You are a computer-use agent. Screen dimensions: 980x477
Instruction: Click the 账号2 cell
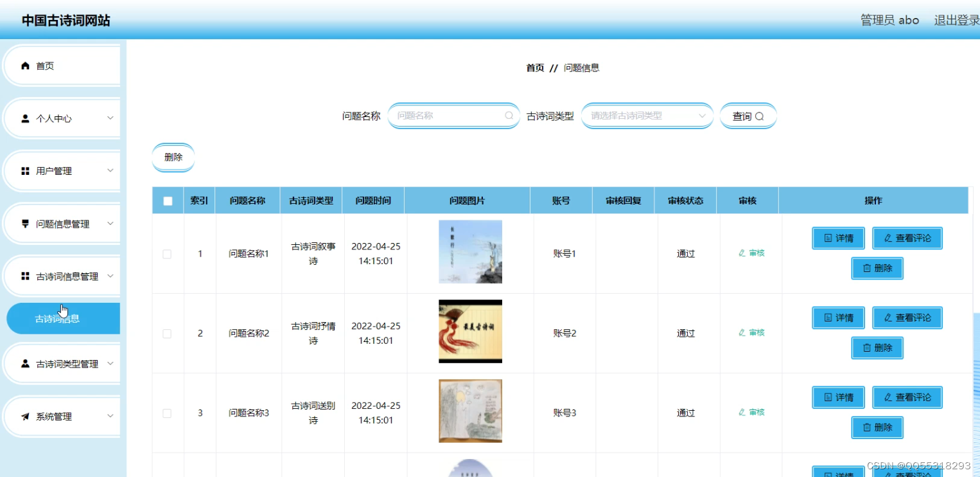564,333
